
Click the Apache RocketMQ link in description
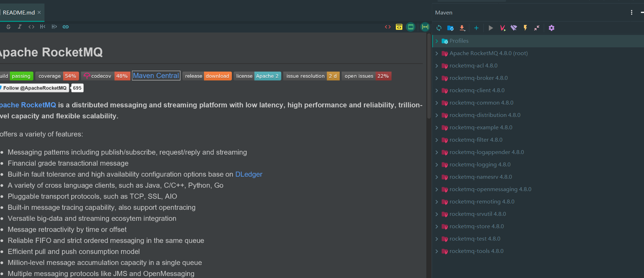(x=28, y=105)
